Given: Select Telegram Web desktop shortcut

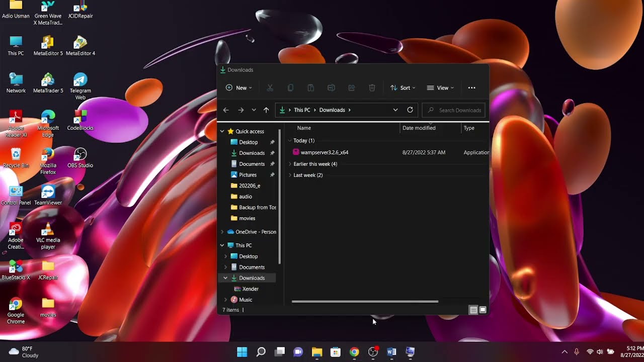Looking at the screenshot, I should click(x=80, y=86).
